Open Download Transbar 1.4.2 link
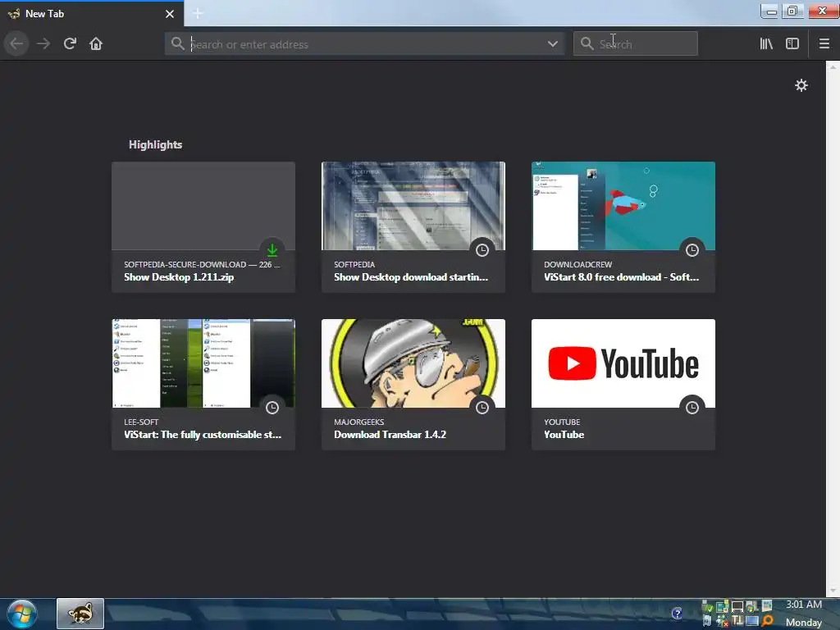 390,435
